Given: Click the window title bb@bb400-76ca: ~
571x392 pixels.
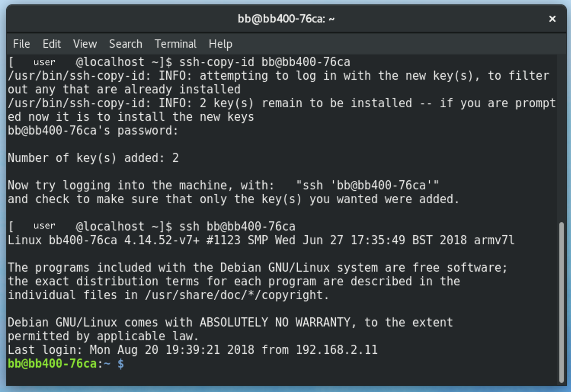Looking at the screenshot, I should point(286,19).
